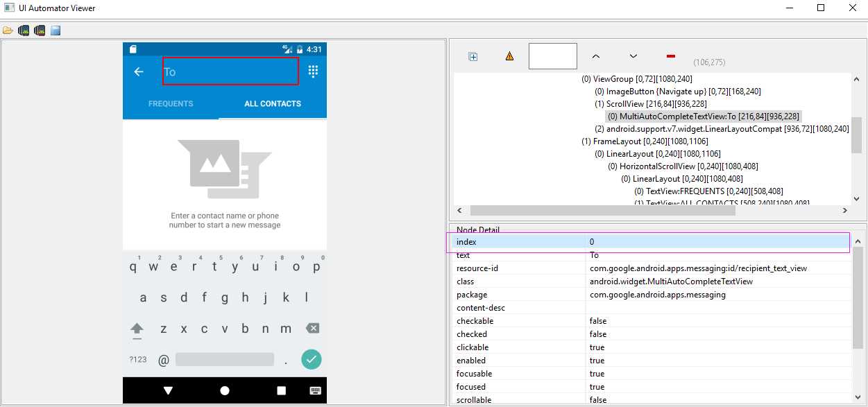This screenshot has width=868, height=407.
Task: Click the tree horizontal scrollbar right arrow
Action: click(x=845, y=211)
